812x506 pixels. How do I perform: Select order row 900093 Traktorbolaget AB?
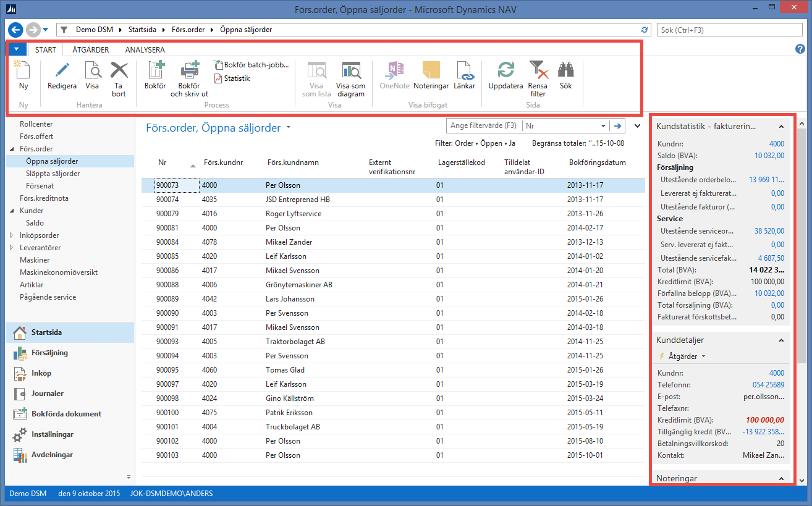[393, 342]
